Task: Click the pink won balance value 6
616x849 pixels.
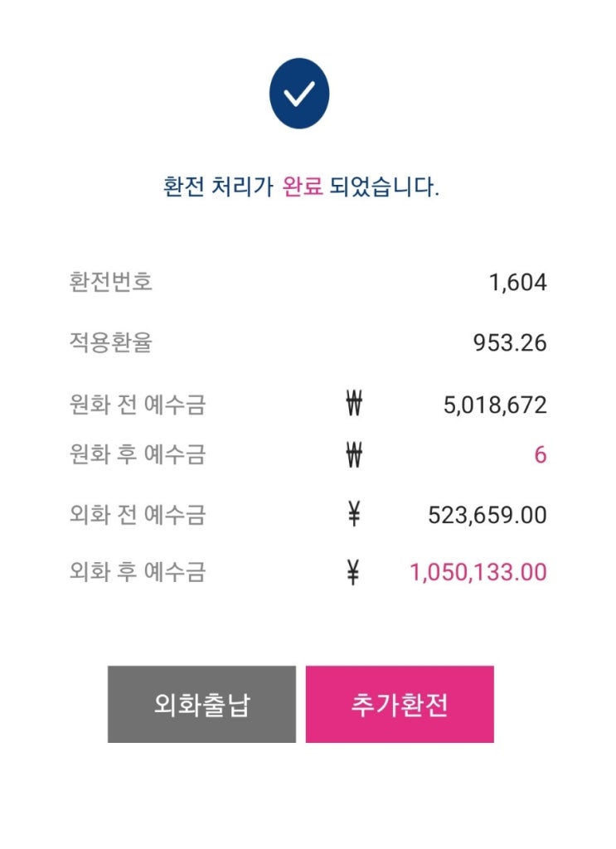Action: (540, 455)
